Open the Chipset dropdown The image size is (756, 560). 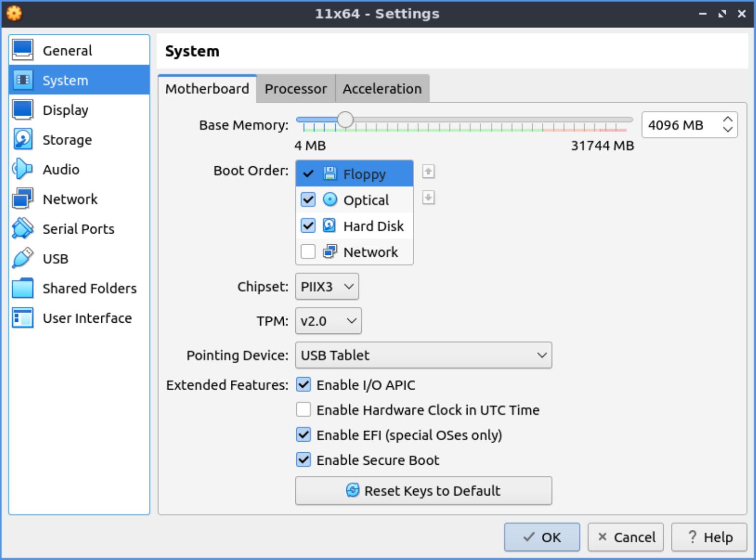click(x=327, y=286)
